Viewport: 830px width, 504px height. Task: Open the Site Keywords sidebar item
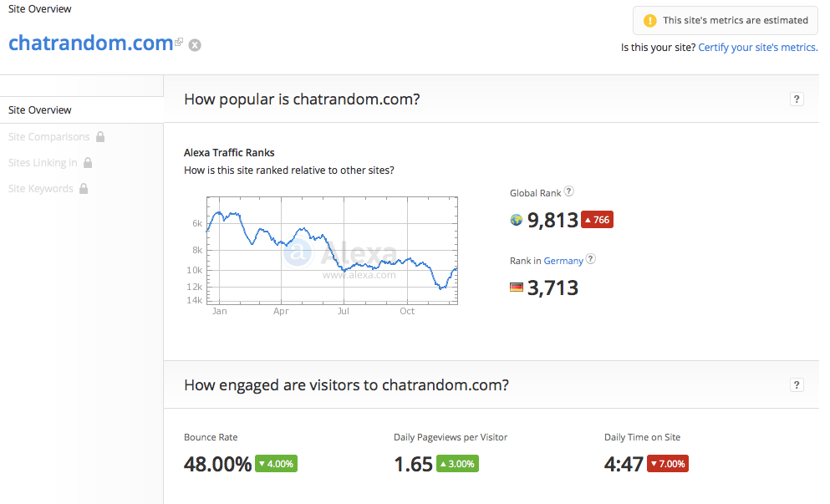[41, 188]
